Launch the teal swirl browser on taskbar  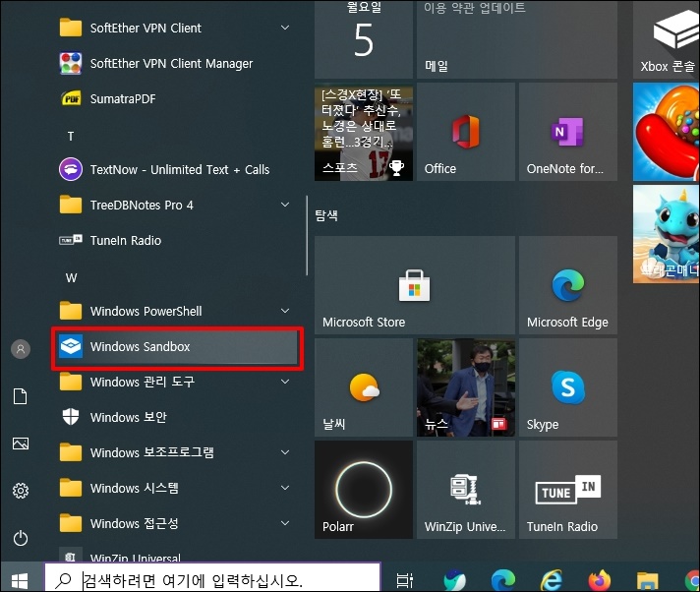coord(455,580)
